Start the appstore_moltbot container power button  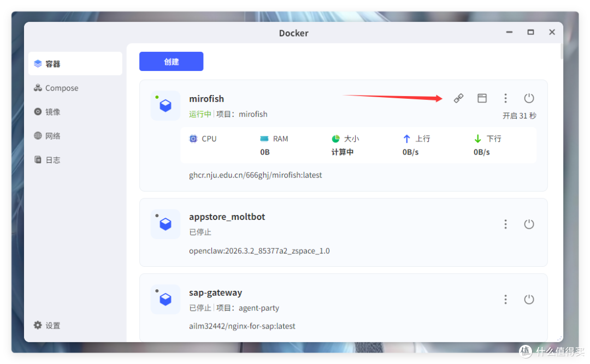click(529, 224)
